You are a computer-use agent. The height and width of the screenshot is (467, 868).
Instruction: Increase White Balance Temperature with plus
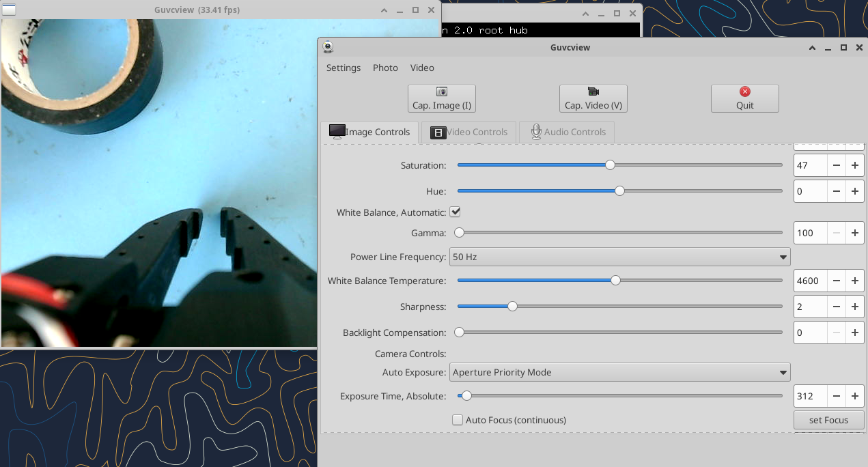[855, 281]
